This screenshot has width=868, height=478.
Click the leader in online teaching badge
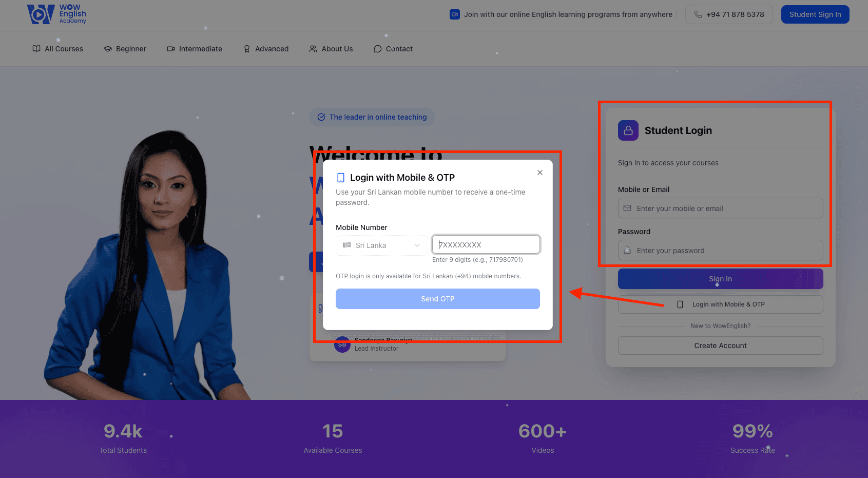[372, 117]
